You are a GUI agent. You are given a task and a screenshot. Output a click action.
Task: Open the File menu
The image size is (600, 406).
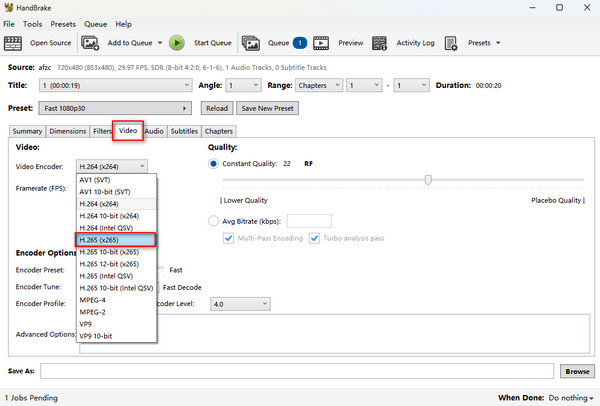click(x=9, y=24)
